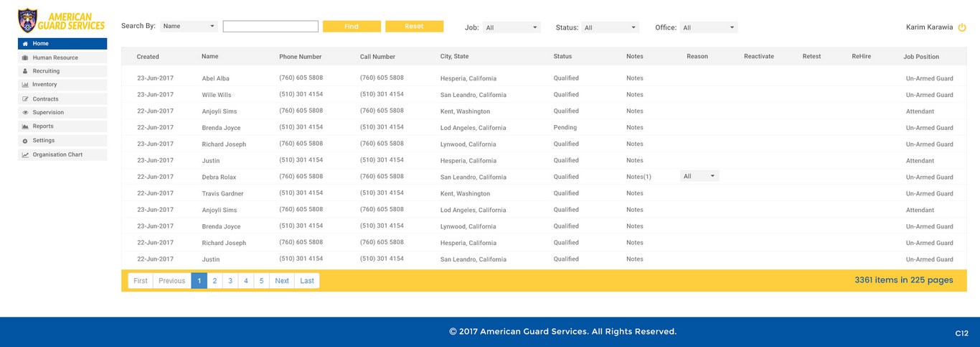980x347 pixels.
Task: Click the Human Resource briefcase icon
Action: point(25,57)
